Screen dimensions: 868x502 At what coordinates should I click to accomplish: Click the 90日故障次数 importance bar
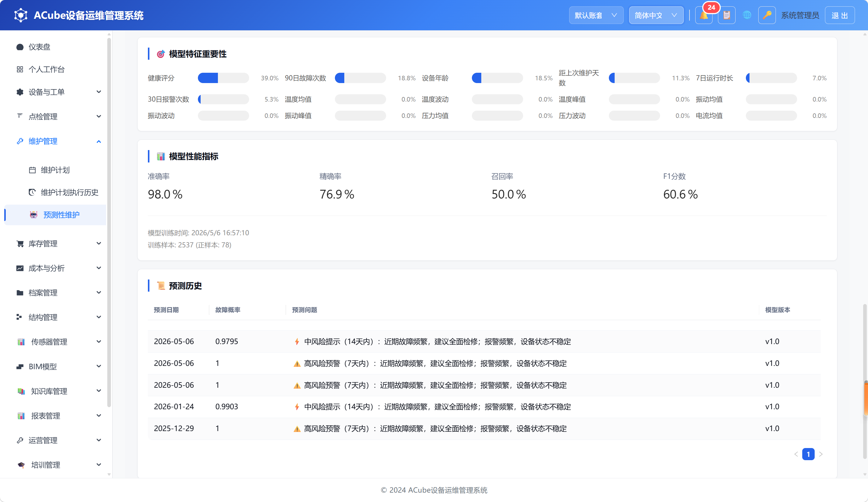click(360, 78)
